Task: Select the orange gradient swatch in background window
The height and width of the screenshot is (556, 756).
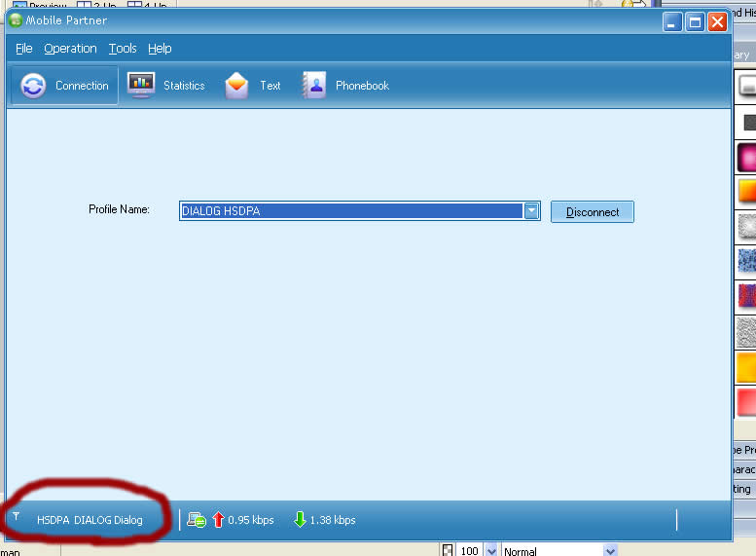Action: click(747, 191)
